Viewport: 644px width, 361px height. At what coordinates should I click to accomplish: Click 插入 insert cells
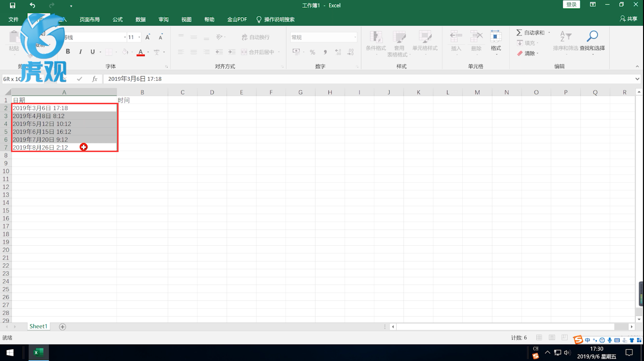456,43
